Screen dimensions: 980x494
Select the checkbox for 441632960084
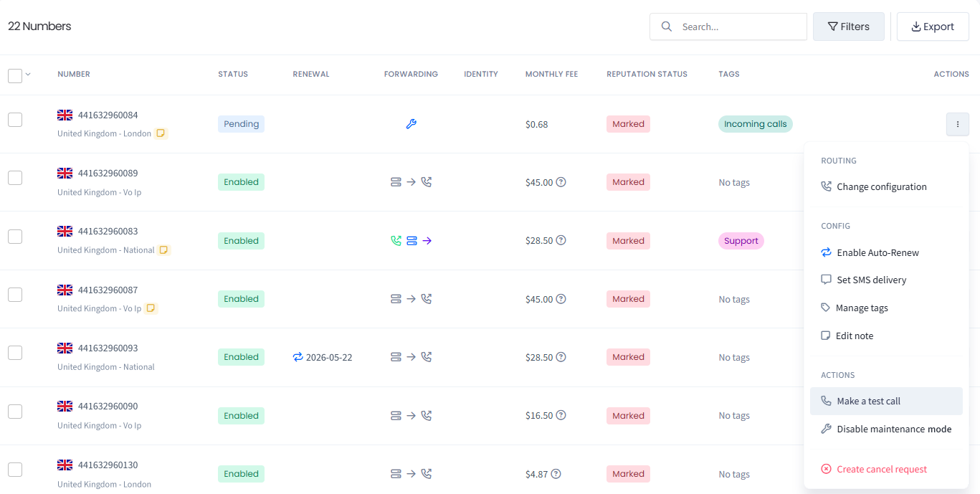coord(15,120)
